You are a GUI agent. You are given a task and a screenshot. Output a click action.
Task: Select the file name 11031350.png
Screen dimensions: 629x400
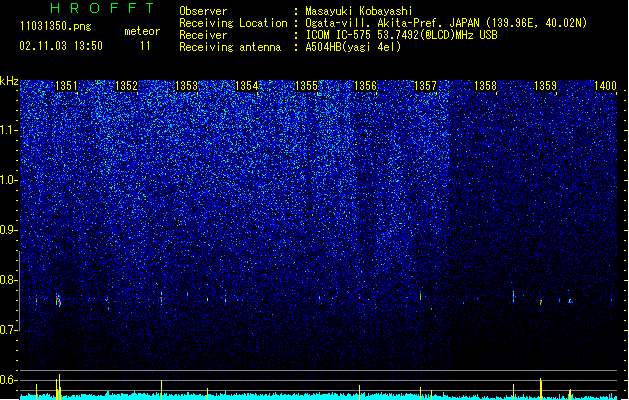56,26
